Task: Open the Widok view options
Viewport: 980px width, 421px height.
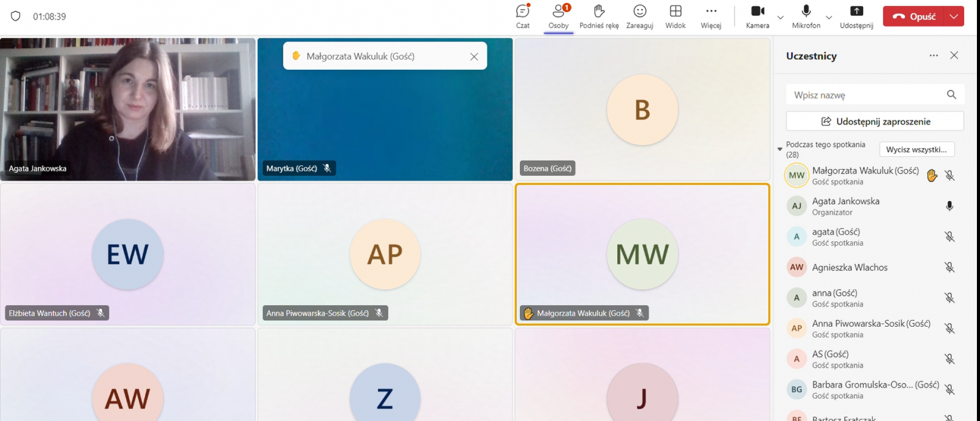Action: [675, 17]
